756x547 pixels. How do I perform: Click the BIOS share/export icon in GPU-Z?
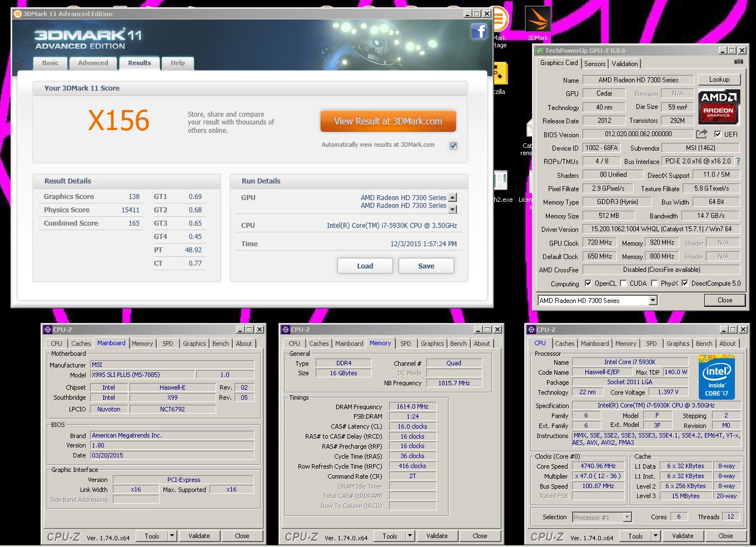coord(702,134)
